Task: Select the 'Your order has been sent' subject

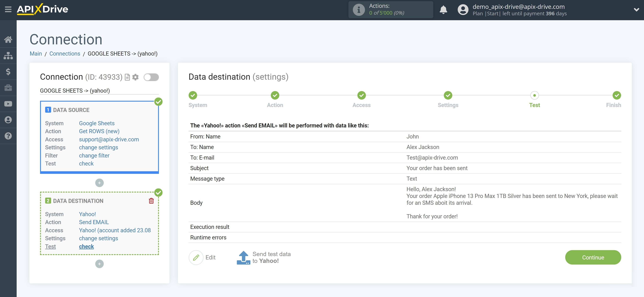Action: [437, 168]
